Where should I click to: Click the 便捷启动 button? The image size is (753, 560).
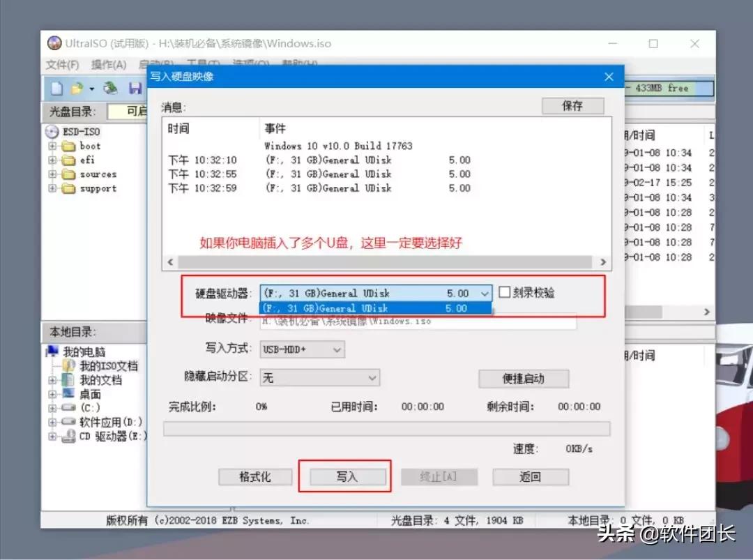click(524, 377)
